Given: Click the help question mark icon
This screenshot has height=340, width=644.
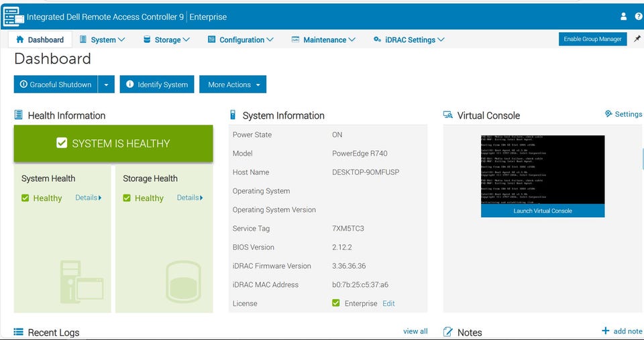Looking at the screenshot, I should pyautogui.click(x=639, y=17).
